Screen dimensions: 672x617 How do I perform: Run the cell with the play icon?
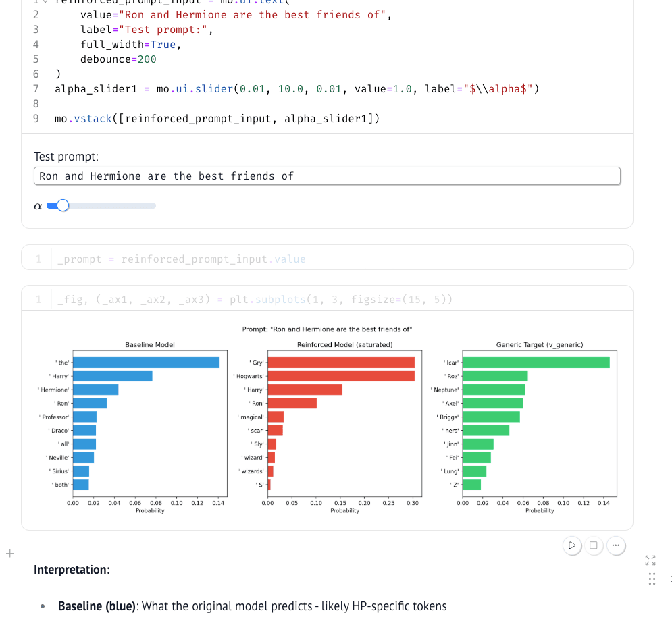[x=572, y=545]
